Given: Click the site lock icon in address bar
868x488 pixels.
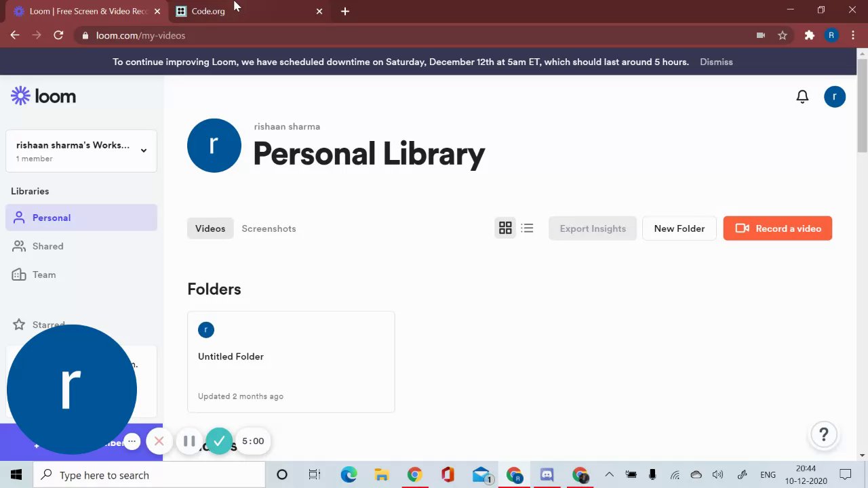Looking at the screenshot, I should (x=85, y=35).
